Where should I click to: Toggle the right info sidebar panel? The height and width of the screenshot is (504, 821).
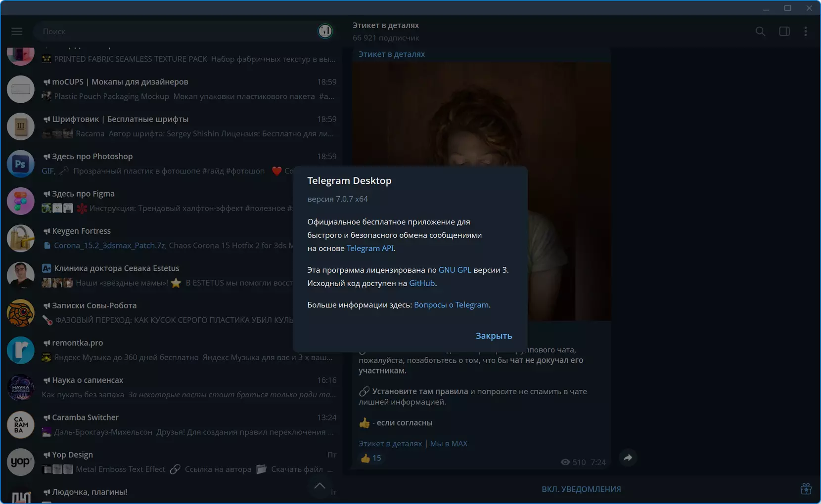784,31
